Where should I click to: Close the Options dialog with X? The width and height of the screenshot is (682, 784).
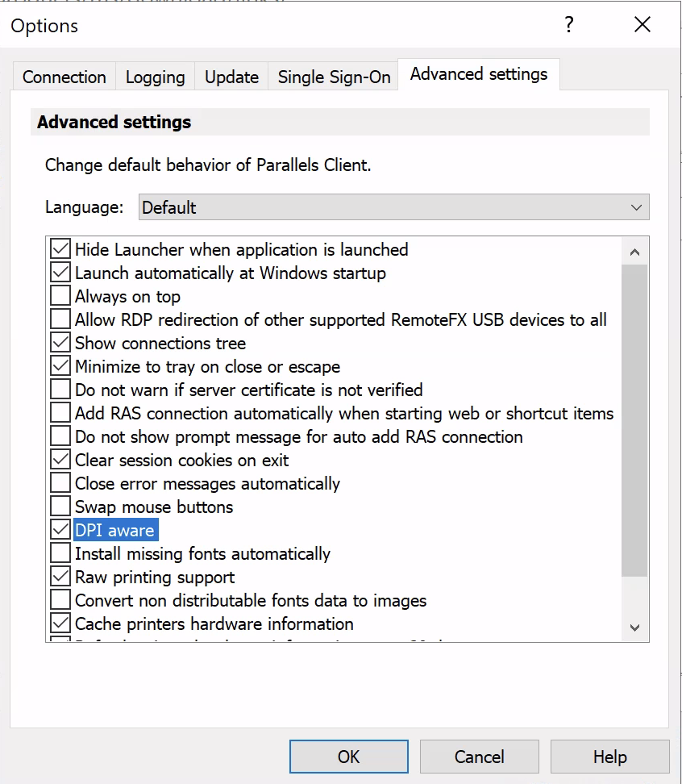[642, 24]
